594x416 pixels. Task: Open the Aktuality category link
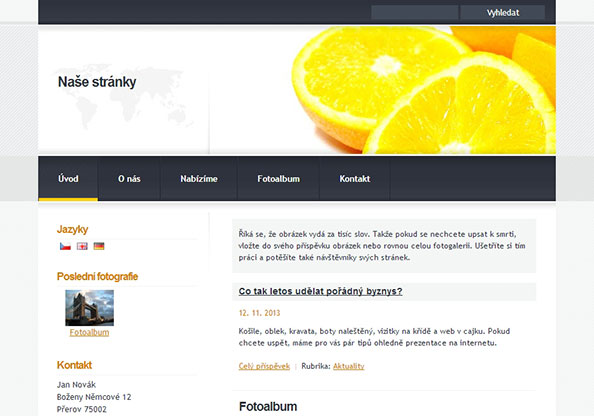[349, 366]
